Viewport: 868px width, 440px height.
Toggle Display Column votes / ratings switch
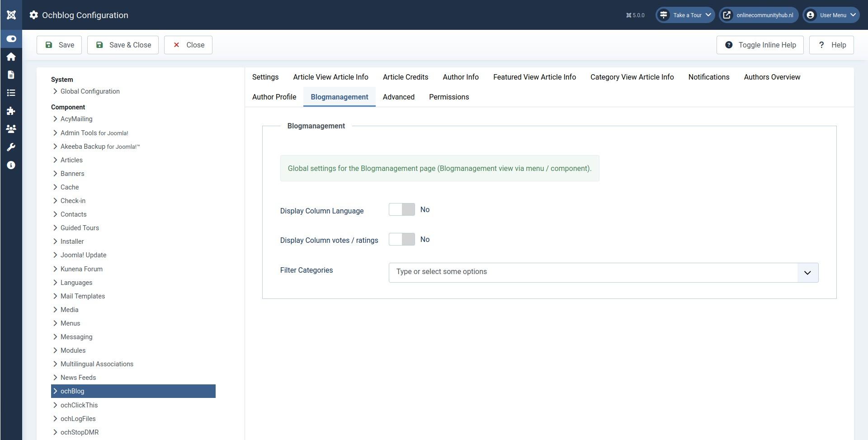click(x=401, y=239)
